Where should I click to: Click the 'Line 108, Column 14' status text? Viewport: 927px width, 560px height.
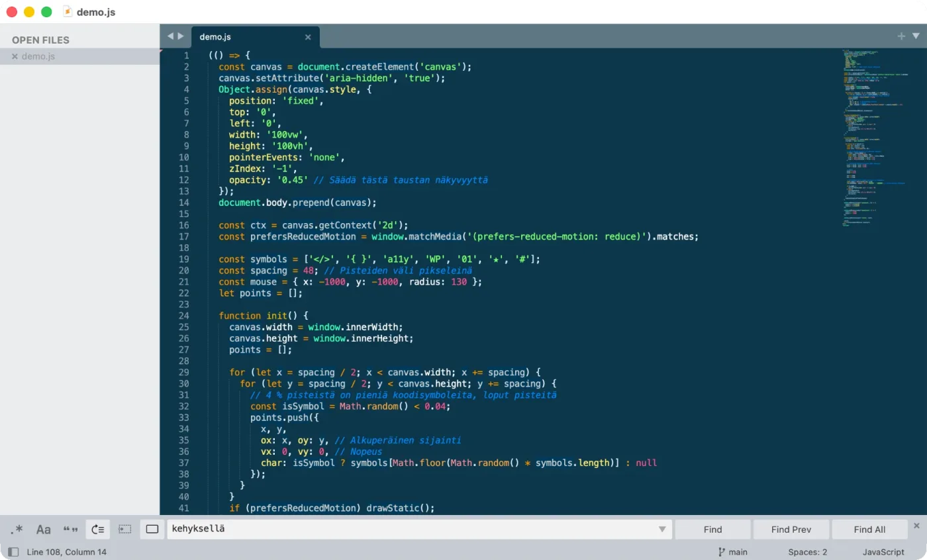click(x=66, y=551)
